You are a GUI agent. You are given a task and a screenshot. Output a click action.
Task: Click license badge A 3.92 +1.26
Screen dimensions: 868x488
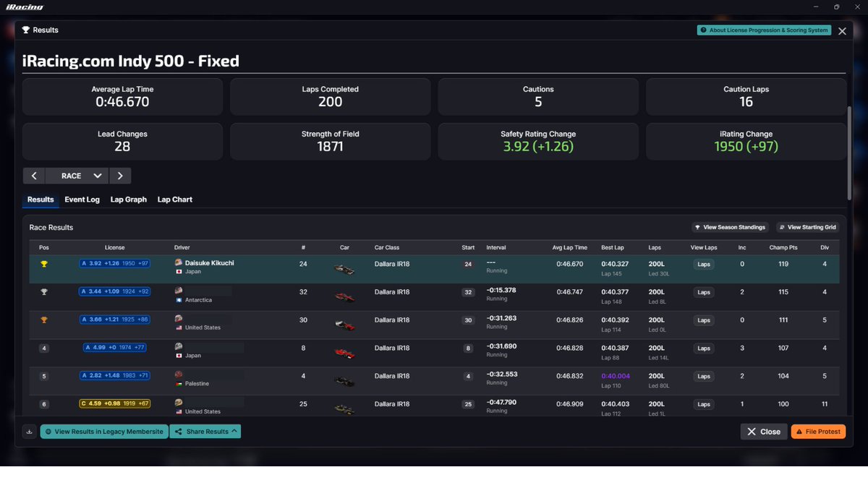click(x=115, y=263)
